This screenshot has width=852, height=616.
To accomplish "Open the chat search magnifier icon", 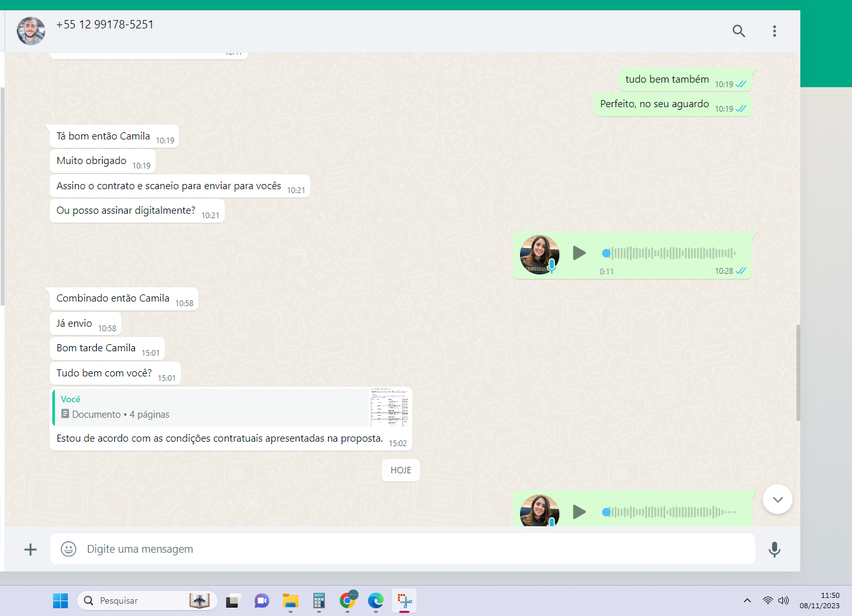I will click(738, 31).
